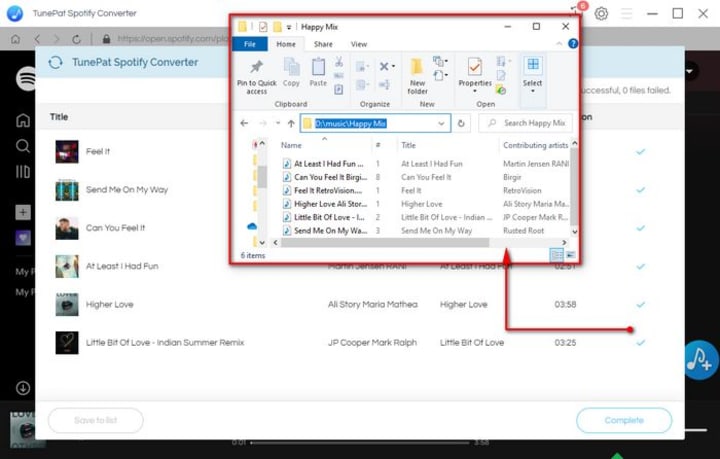Screen dimensions: 720x459
Task: Click the blue Add music floating button
Action: click(x=700, y=360)
